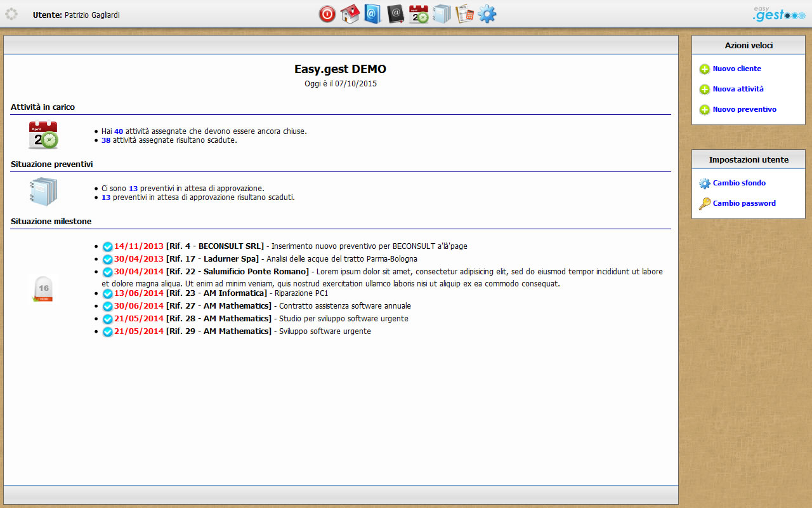Screen dimensions: 812x508
Task: Open the blue address book icon
Action: (x=373, y=14)
